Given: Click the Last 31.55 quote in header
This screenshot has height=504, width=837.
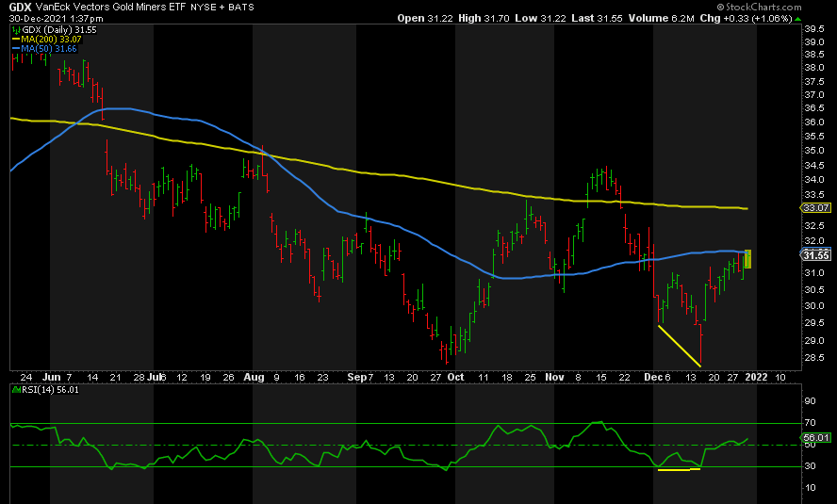Looking at the screenshot, I should pyautogui.click(x=597, y=18).
